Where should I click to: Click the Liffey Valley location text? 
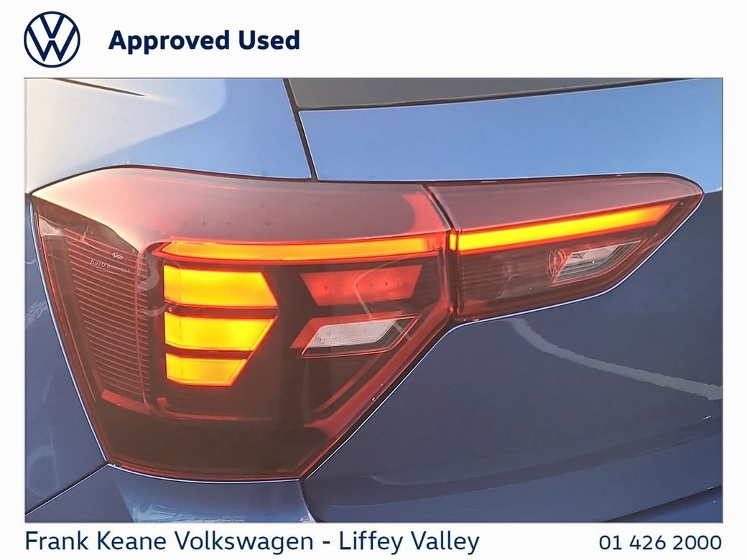[x=409, y=542]
